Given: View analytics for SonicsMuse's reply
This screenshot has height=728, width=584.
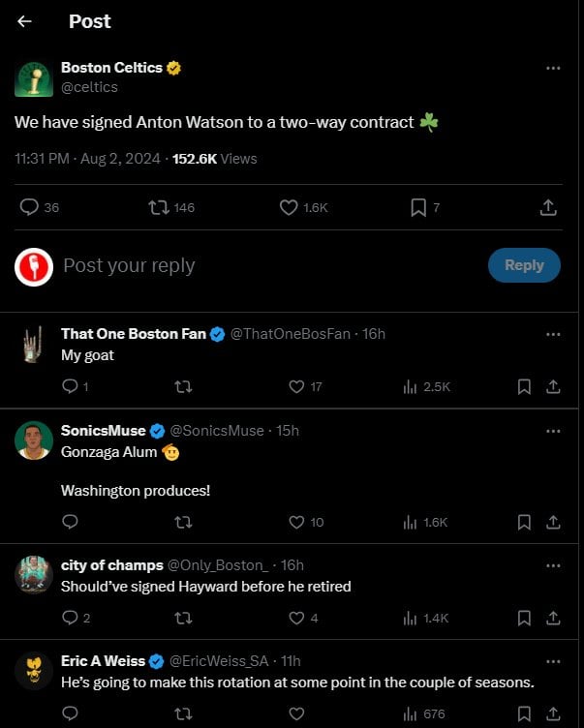Looking at the screenshot, I should (411, 522).
